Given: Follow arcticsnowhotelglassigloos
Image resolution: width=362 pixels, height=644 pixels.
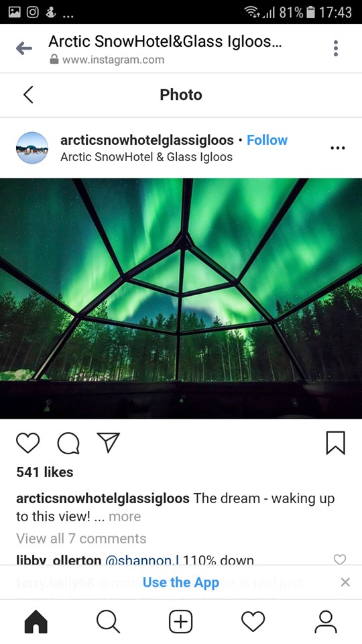Looking at the screenshot, I should (267, 140).
